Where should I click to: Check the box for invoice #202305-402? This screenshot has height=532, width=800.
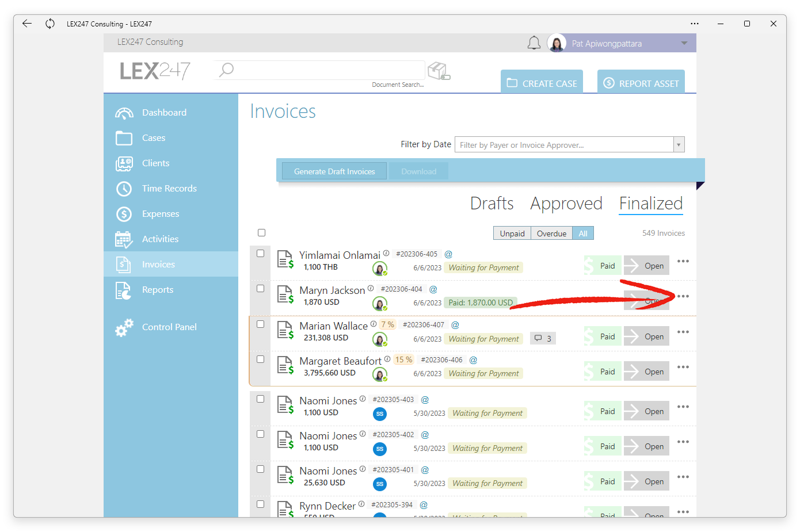[x=261, y=434]
